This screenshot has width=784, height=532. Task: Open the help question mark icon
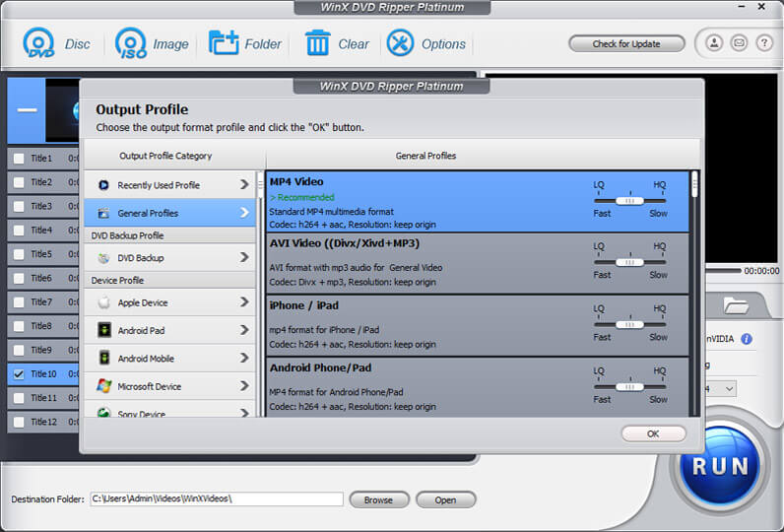coord(764,43)
